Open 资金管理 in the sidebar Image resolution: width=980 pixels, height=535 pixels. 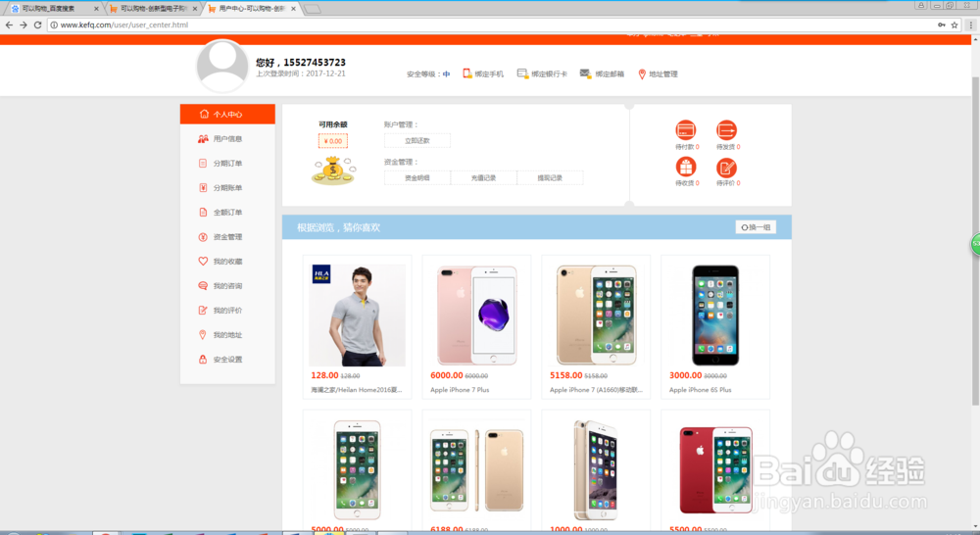tap(227, 237)
